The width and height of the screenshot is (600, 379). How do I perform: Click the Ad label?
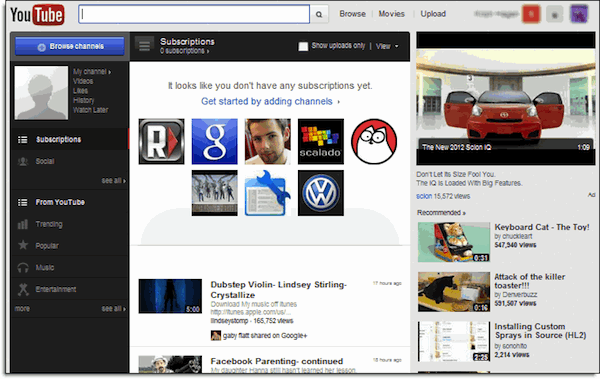[x=592, y=195]
